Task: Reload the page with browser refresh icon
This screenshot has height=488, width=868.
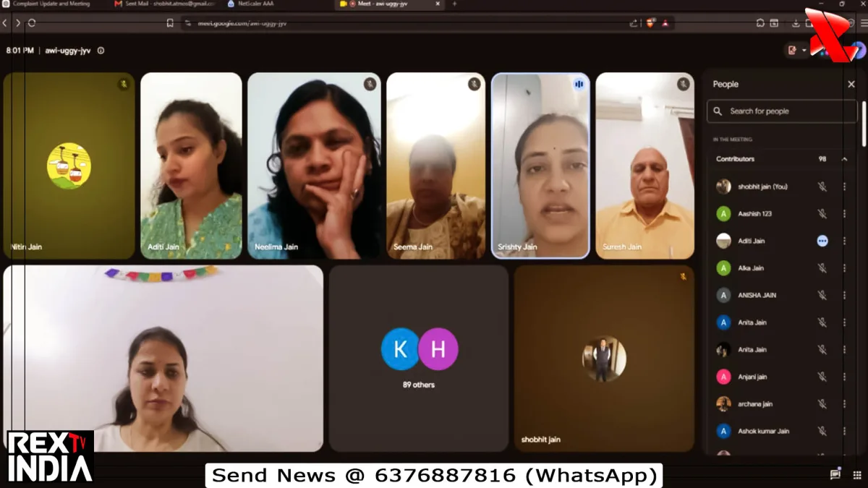Action: (x=32, y=23)
